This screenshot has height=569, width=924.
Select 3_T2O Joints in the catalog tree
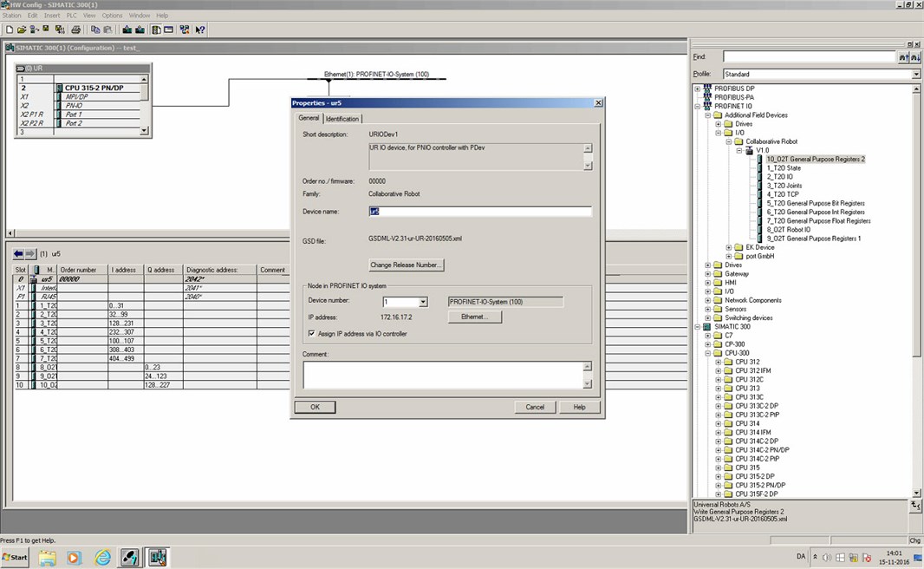[x=784, y=186]
